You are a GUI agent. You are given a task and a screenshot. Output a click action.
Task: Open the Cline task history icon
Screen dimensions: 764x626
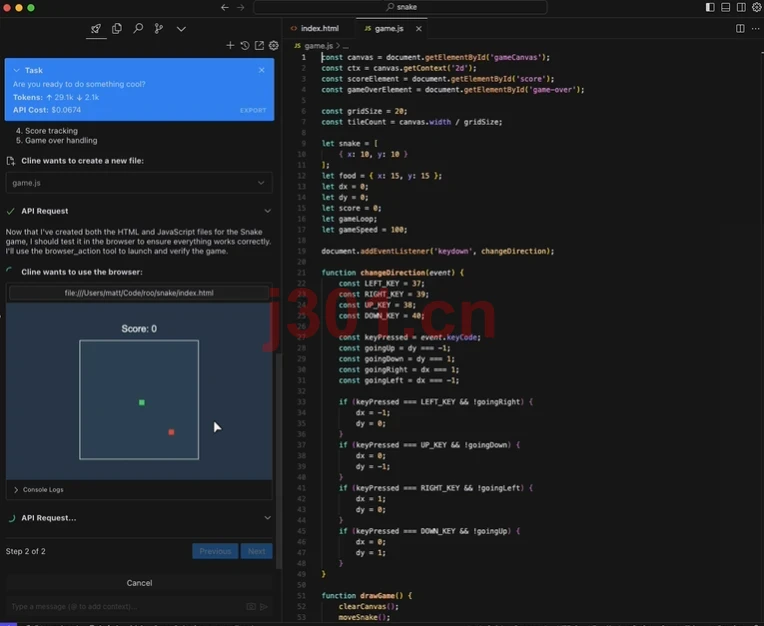(245, 45)
